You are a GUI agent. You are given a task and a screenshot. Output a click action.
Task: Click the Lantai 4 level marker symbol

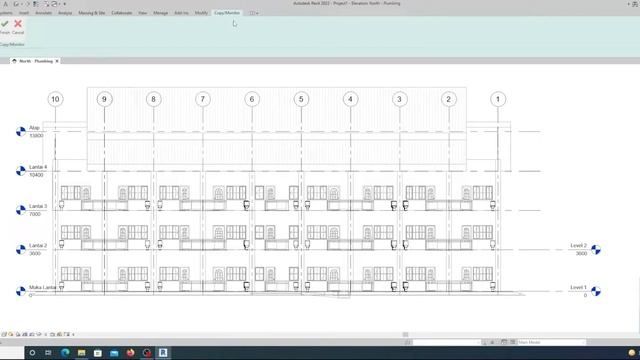pyautogui.click(x=20, y=171)
